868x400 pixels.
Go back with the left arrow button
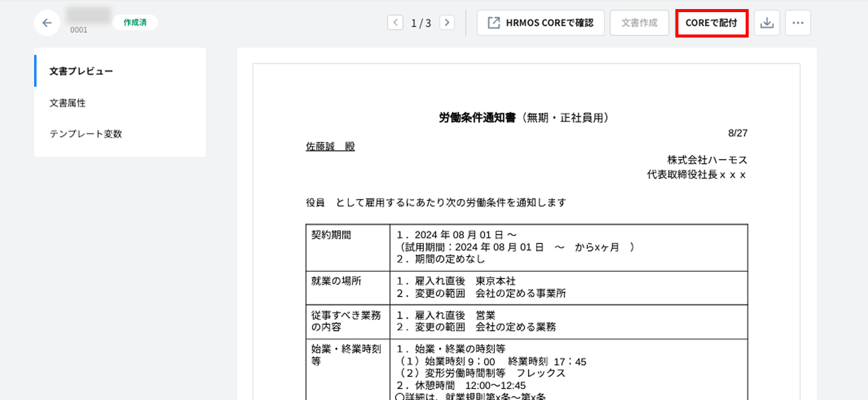click(47, 23)
